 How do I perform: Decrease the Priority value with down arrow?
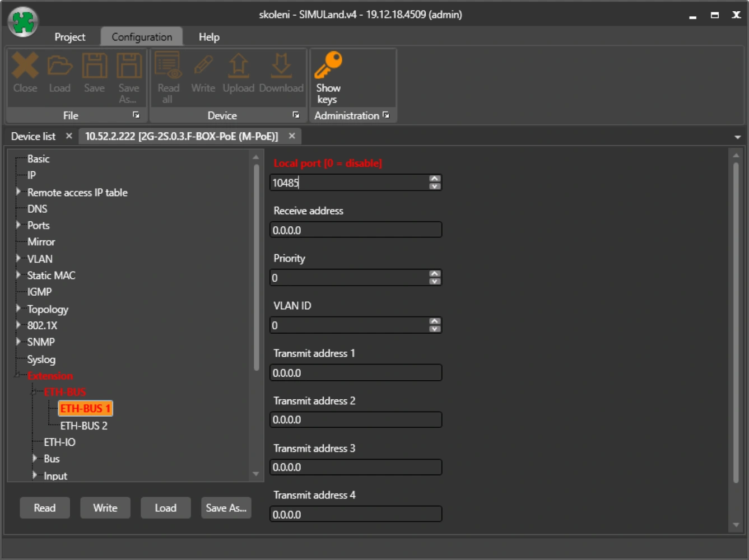(435, 281)
